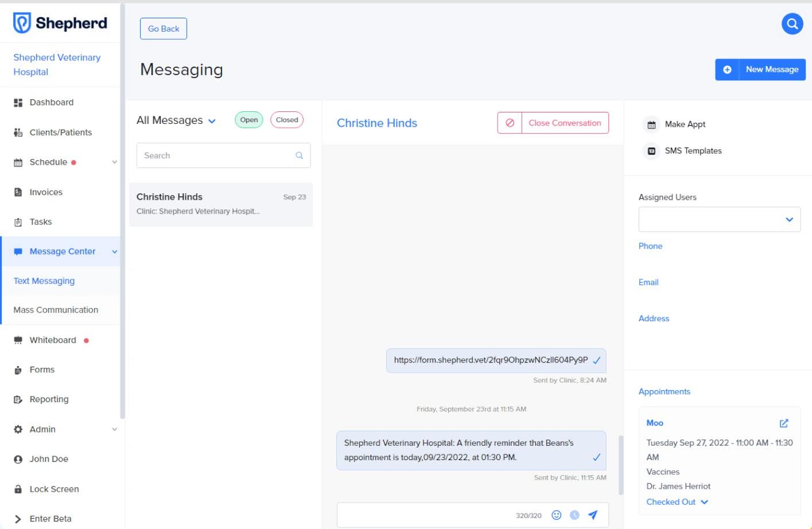Expand the Admin submenu chevron
Image resolution: width=812 pixels, height=529 pixels.
pyautogui.click(x=115, y=429)
